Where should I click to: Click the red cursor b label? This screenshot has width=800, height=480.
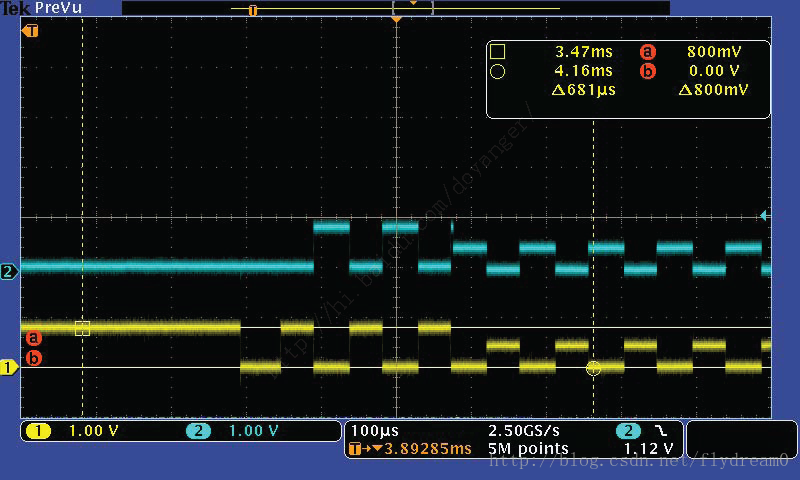pyautogui.click(x=34, y=358)
